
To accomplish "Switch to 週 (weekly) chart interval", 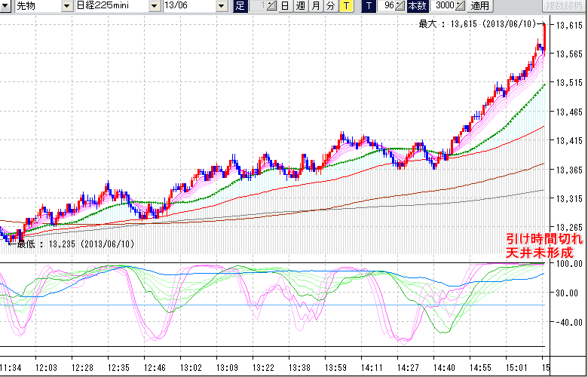I will 300,6.
